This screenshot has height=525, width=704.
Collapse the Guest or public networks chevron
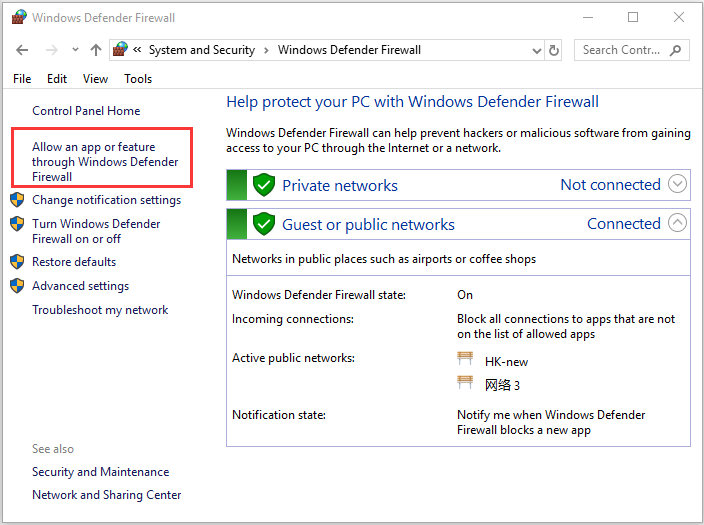678,222
